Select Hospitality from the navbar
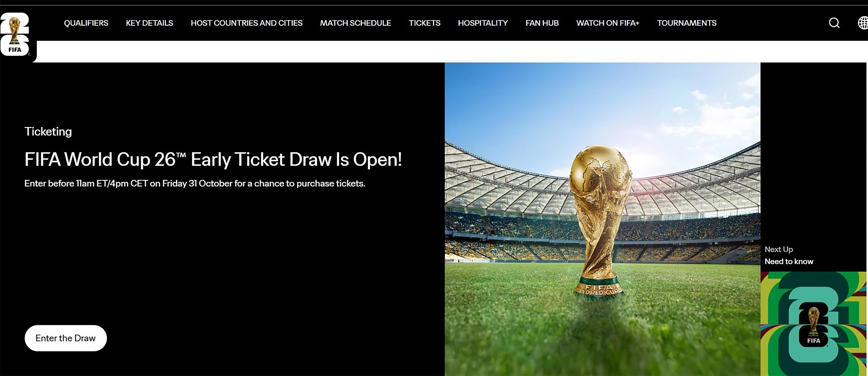868x376 pixels. click(483, 23)
